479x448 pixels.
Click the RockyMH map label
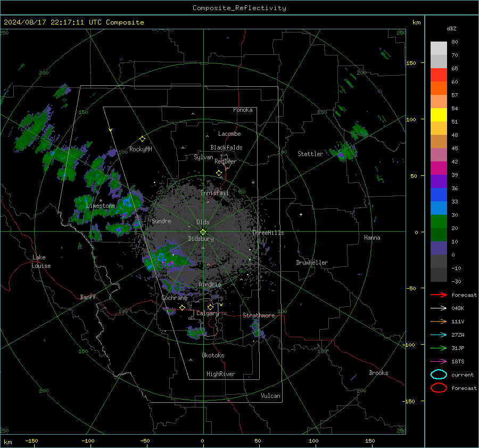(x=141, y=149)
